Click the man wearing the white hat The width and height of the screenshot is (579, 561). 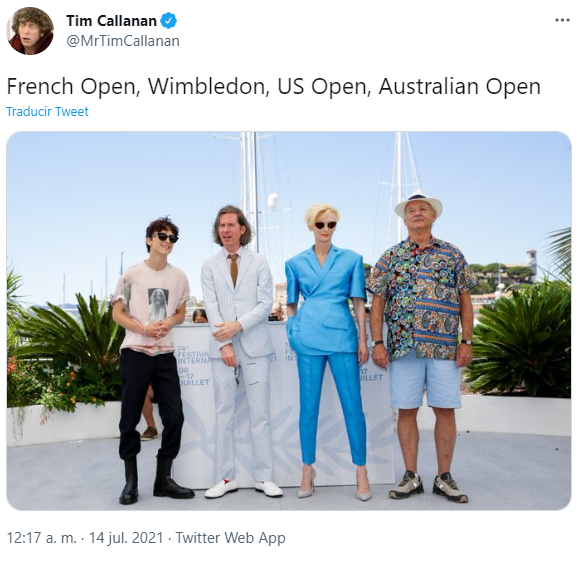point(423,343)
